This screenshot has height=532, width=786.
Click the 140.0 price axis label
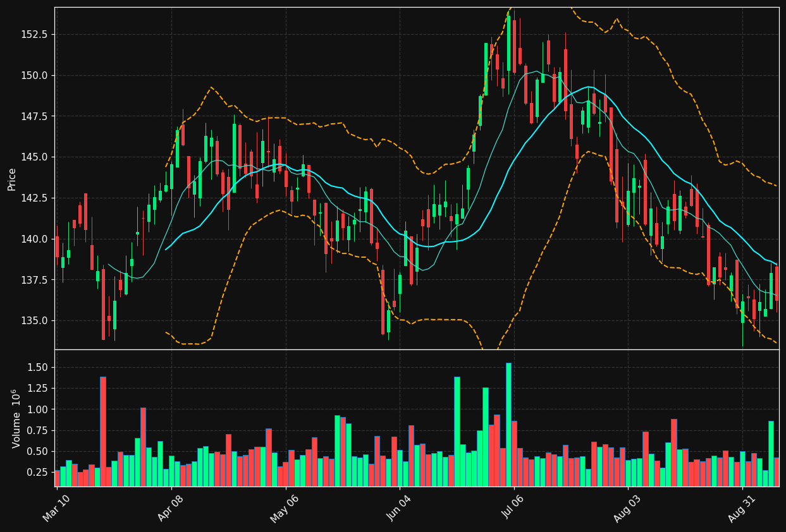[34, 239]
